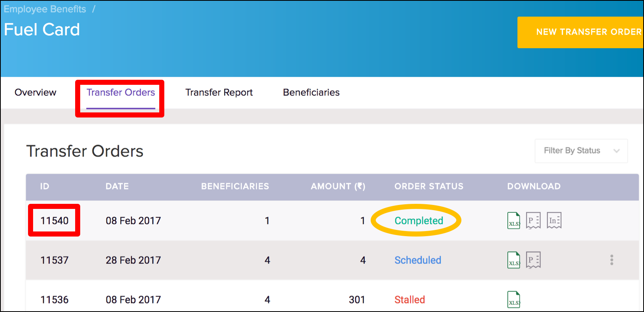Click the Filter By Status chevron arrow
Screen dimensions: 644x312
(x=616, y=151)
